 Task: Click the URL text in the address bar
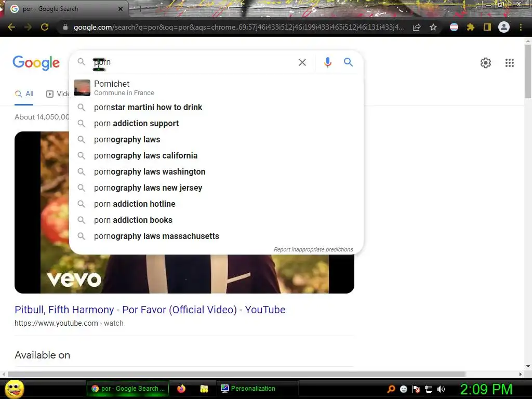click(239, 27)
